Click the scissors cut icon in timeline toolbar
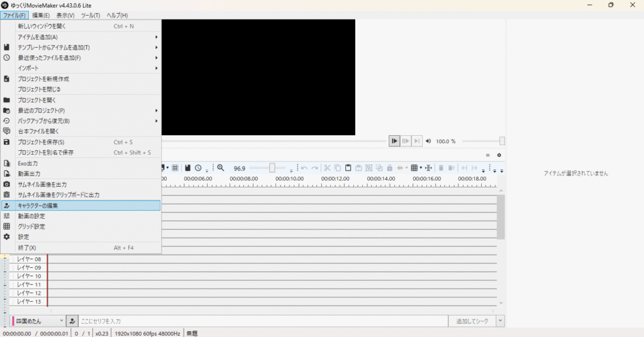The width and height of the screenshot is (644, 337). pyautogui.click(x=327, y=168)
